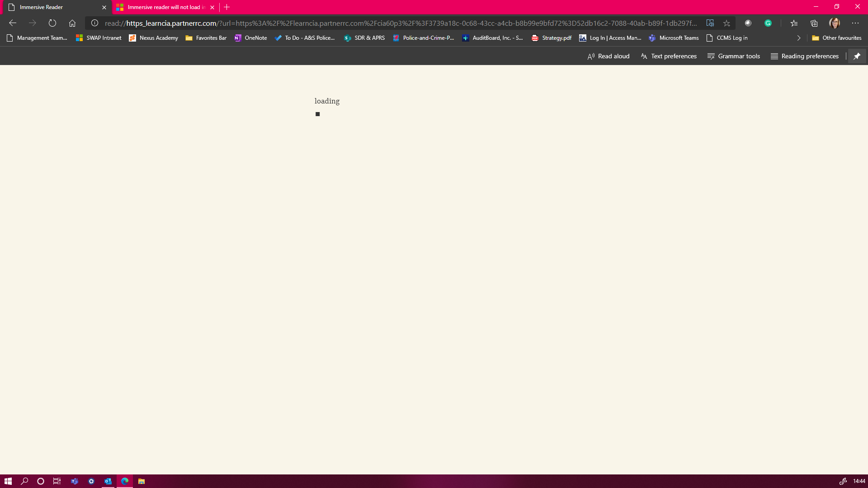This screenshot has width=868, height=488.
Task: Open the Collections icon
Action: click(x=814, y=23)
